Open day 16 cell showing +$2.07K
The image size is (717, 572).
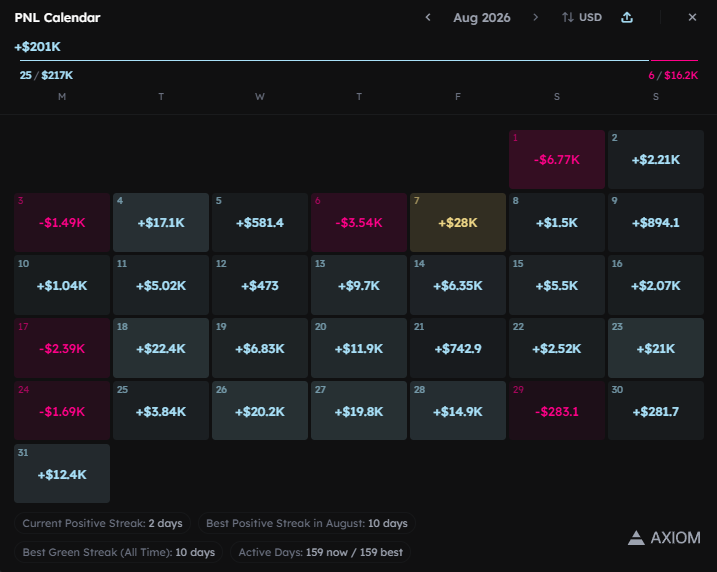pos(656,285)
